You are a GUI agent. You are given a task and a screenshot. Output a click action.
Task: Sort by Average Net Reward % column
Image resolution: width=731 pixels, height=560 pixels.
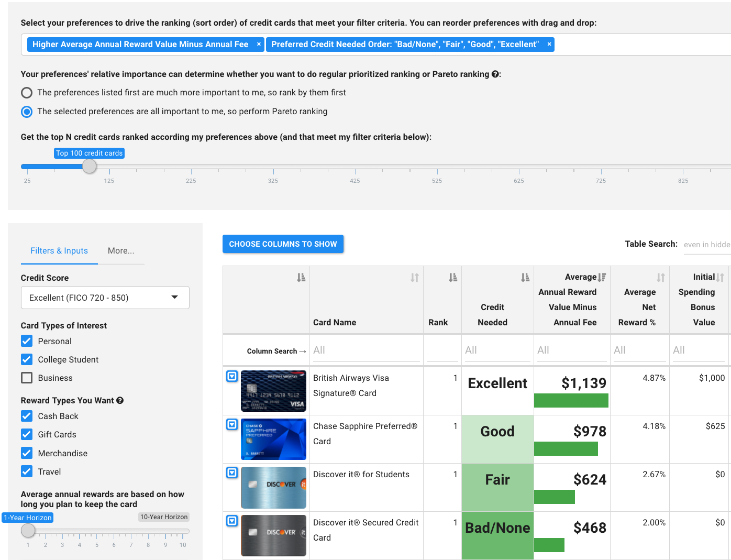tap(661, 278)
